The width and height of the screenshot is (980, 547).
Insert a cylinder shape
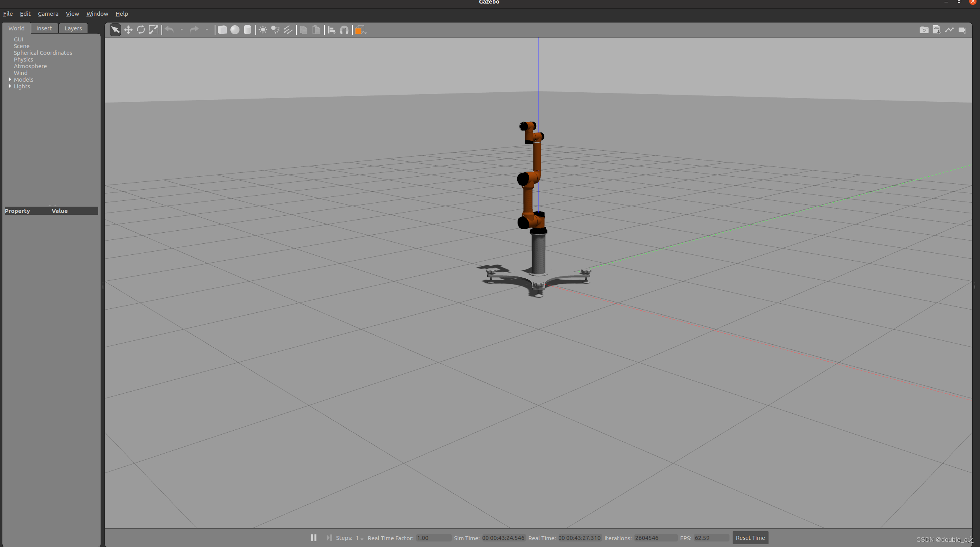click(x=247, y=30)
